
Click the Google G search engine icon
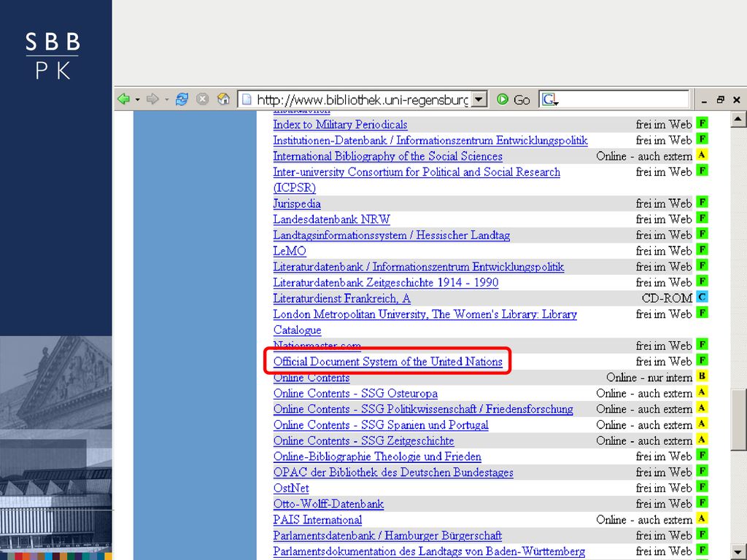click(x=549, y=99)
